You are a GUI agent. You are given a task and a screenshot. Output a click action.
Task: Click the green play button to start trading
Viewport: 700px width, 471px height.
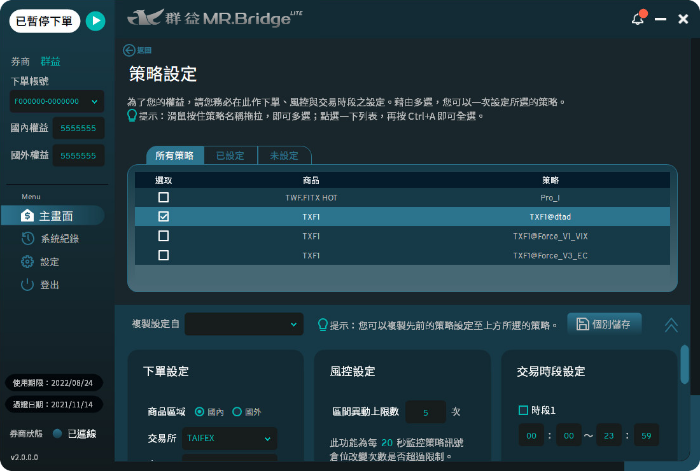[x=95, y=20]
